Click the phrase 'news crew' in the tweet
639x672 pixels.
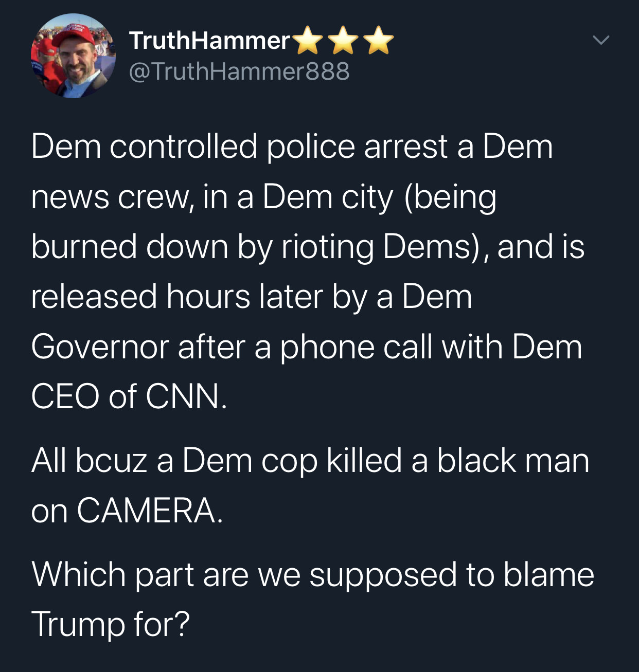[x=109, y=196]
